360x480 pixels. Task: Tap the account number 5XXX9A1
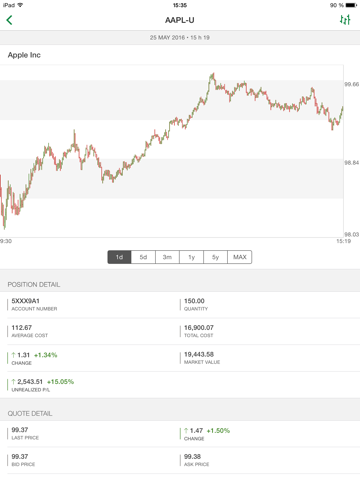pos(26,301)
